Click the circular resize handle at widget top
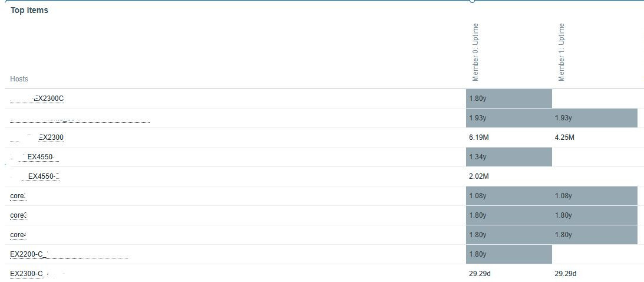 pos(472,1)
